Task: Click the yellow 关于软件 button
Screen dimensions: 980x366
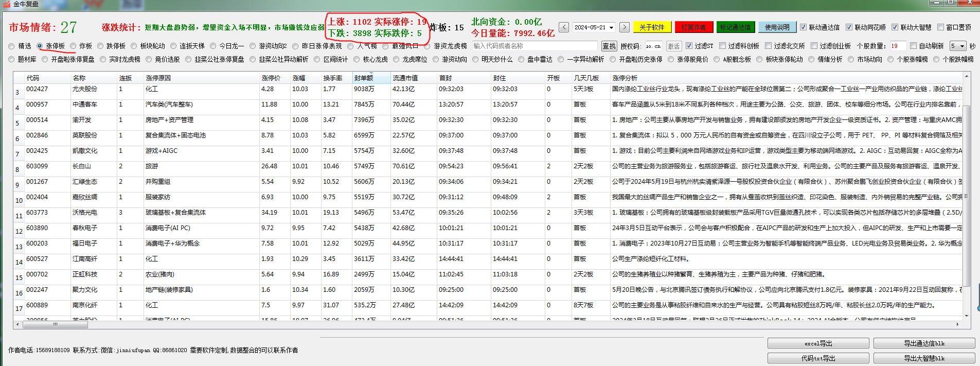Action: (652, 27)
